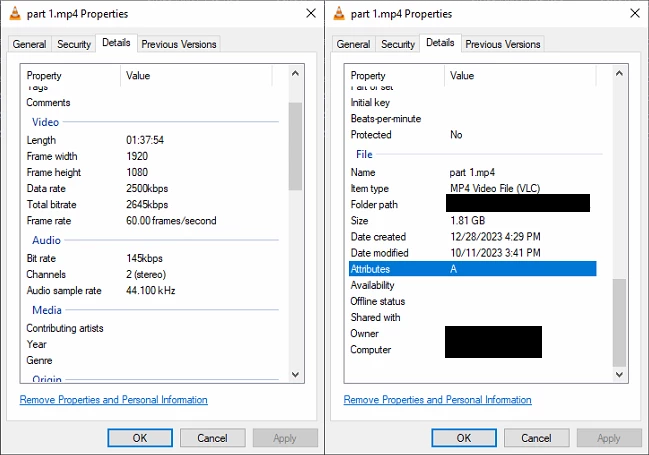Viewport: 649px width, 455px height.
Task: Select the Date modified value 10/11/2023 3:41 PM
Action: tap(495, 253)
